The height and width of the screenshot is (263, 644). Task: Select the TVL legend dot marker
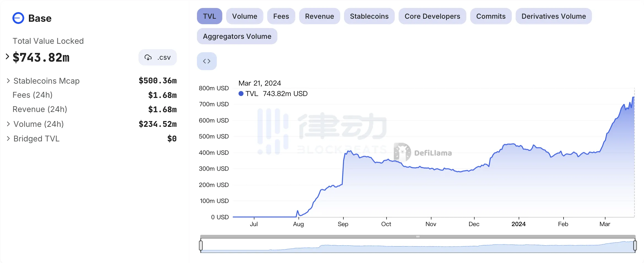click(241, 94)
